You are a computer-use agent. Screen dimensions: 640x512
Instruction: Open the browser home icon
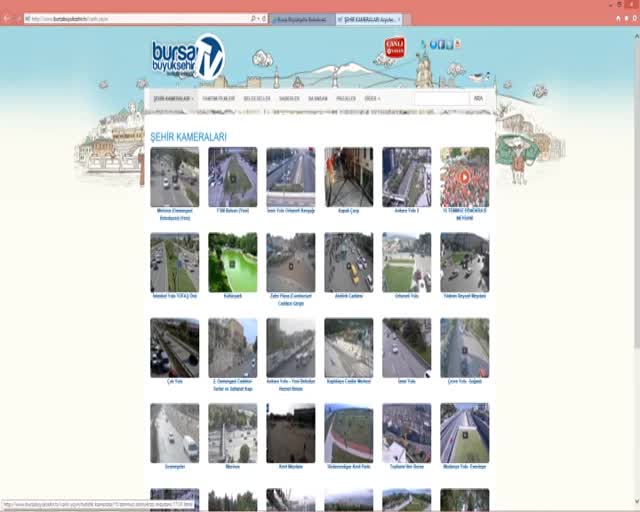pyautogui.click(x=618, y=18)
